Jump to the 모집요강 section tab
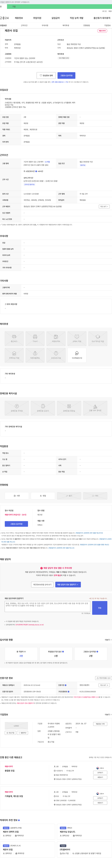This screenshot has height=868, width=112. tap(3, 25)
